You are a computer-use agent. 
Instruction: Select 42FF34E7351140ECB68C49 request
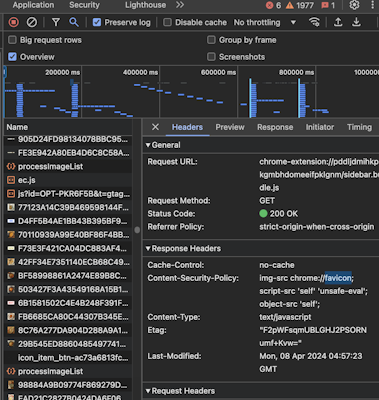point(68,262)
